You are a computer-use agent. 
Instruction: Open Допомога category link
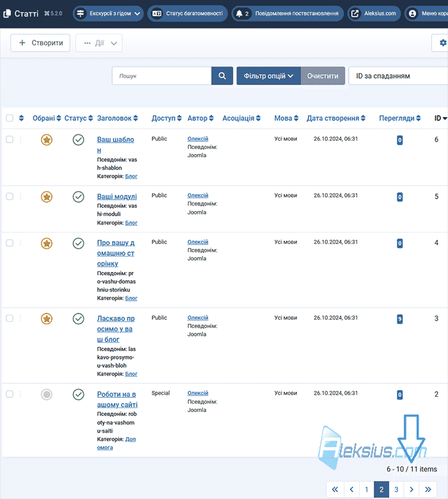click(116, 443)
